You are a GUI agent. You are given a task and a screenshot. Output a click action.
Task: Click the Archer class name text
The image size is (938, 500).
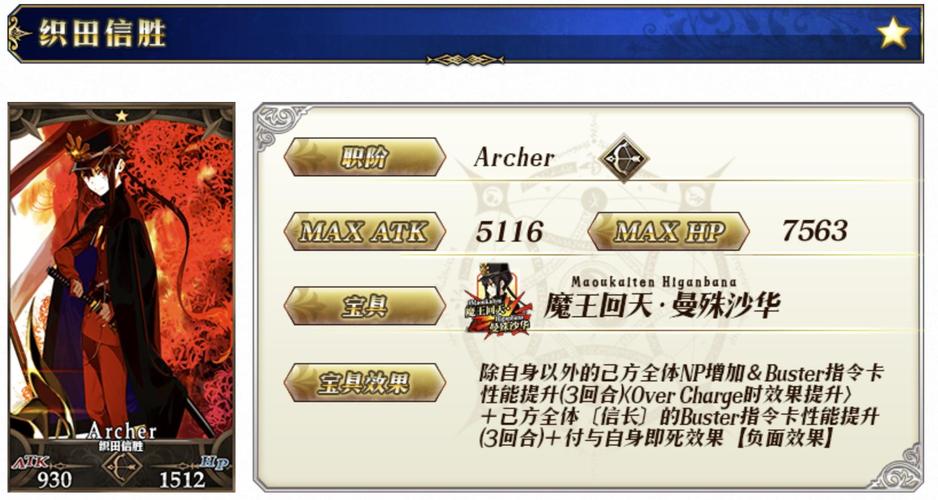click(x=514, y=158)
